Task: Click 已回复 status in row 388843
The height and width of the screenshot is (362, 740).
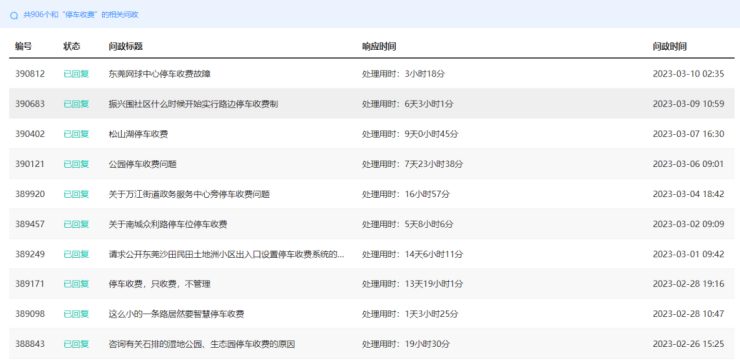Action: pyautogui.click(x=76, y=344)
